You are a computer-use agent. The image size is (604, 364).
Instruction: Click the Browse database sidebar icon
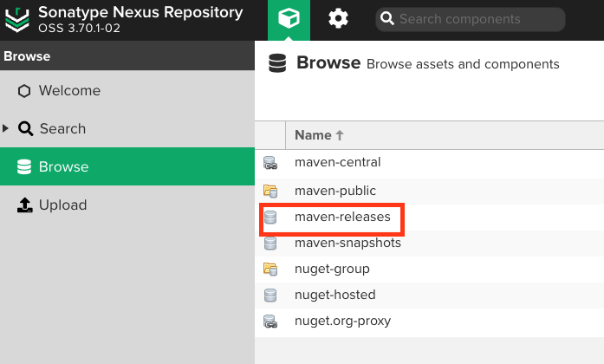[x=24, y=166]
